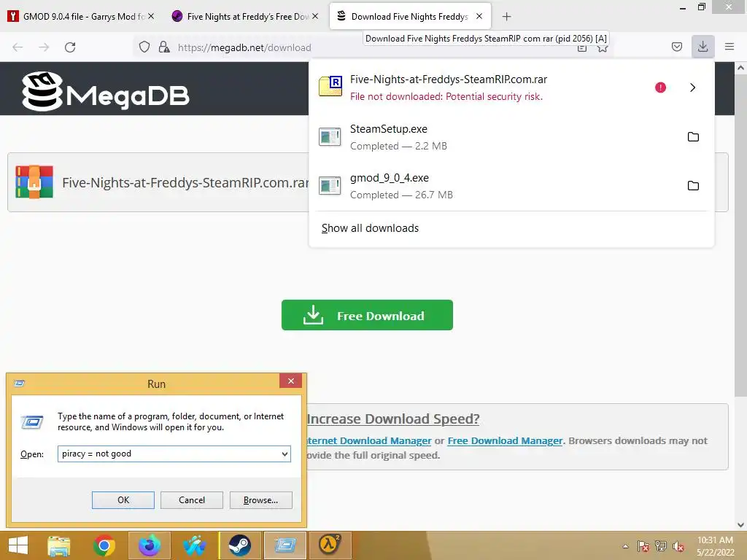Click the site security padlock icon
The height and width of the screenshot is (560, 747).
(164, 47)
